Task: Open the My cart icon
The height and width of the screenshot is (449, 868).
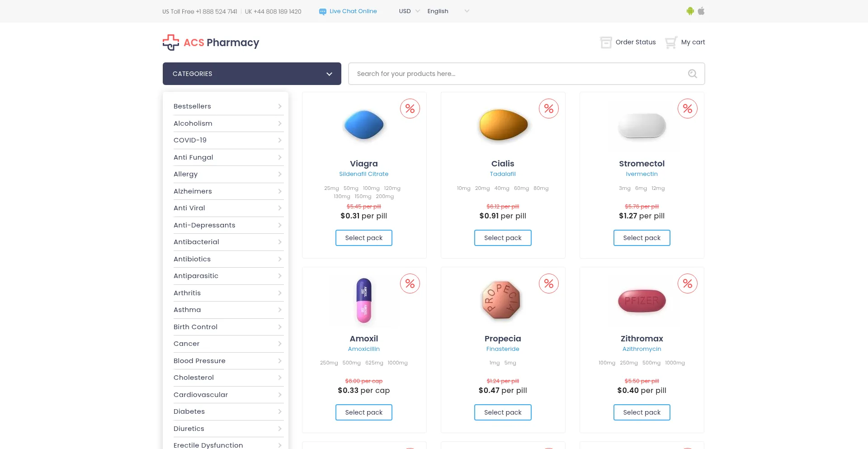Action: click(x=671, y=43)
